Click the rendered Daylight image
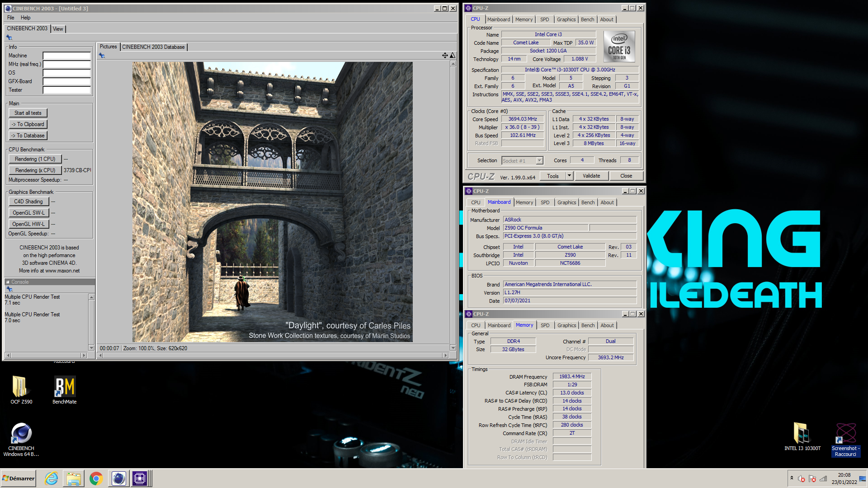The height and width of the screenshot is (488, 868). tap(272, 202)
